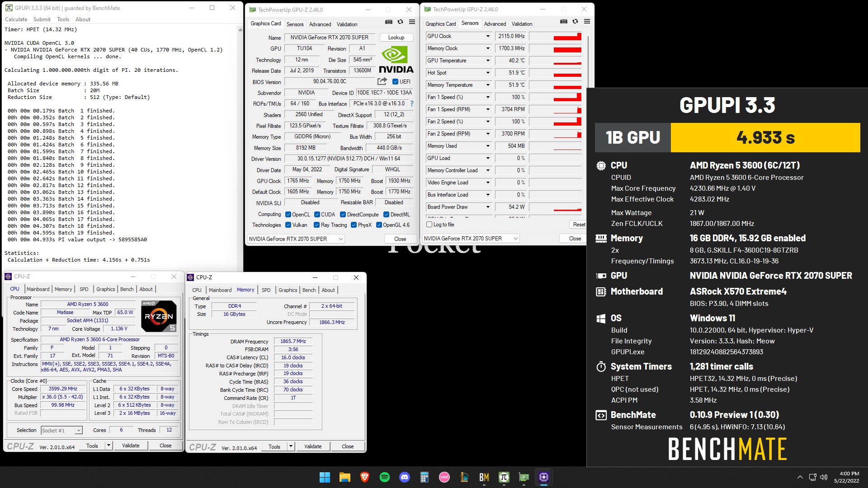Toggle Ray Tracing checkbox in GPU-Z
This screenshot has height=488, width=868.
(x=317, y=225)
